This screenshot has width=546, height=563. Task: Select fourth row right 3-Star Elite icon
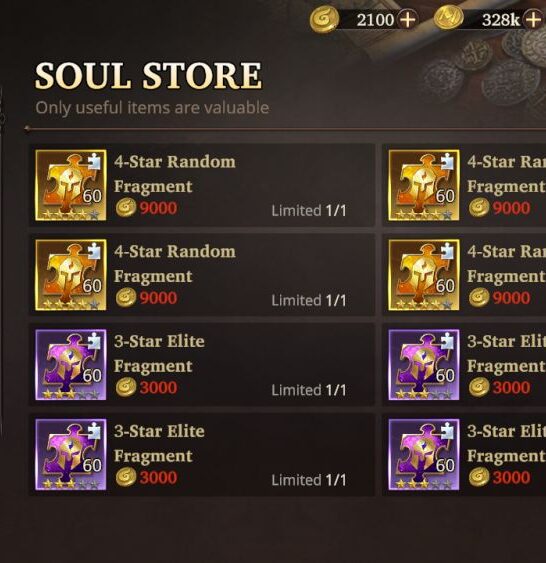(424, 454)
